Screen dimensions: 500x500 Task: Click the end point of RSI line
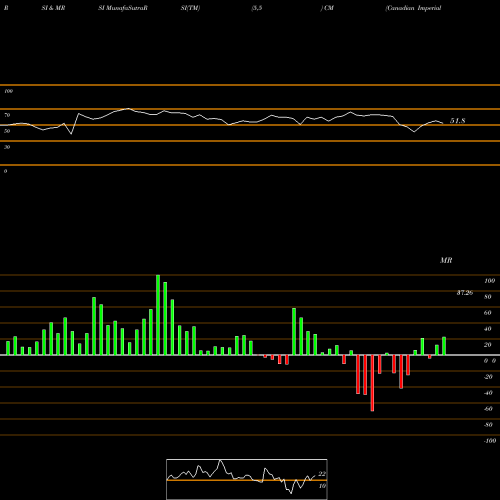pyautogui.click(x=443, y=123)
